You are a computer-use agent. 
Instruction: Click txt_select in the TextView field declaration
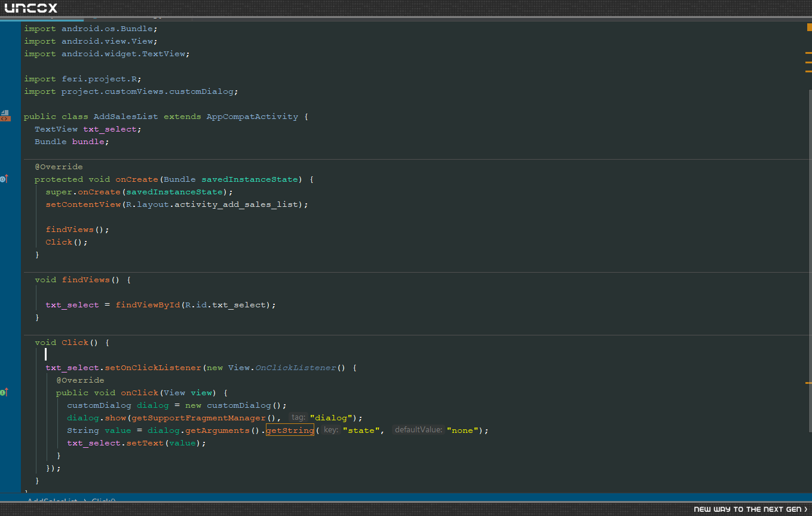(110, 129)
